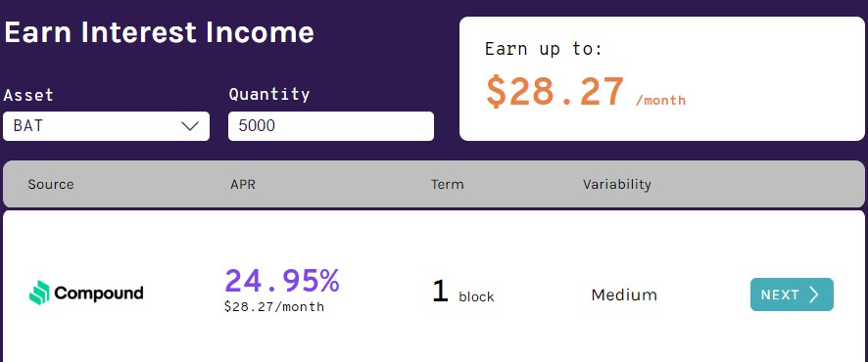Click the Medium variability value

[x=624, y=294]
